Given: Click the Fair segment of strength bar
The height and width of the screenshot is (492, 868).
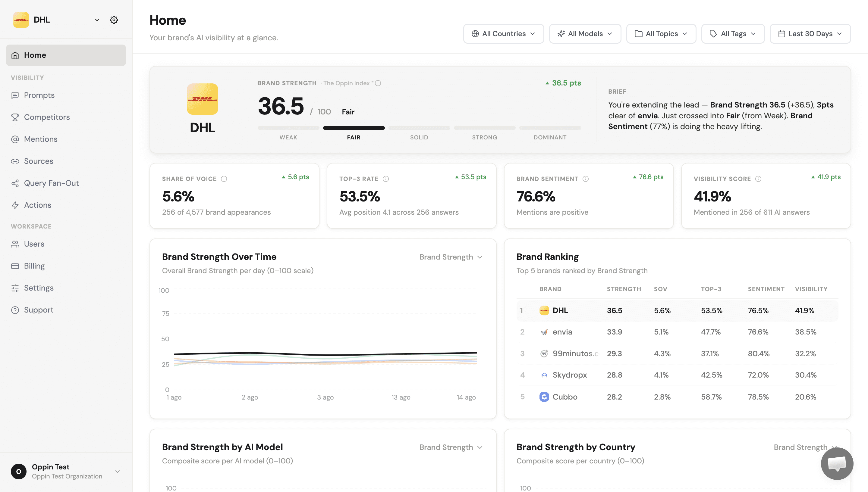Looking at the screenshot, I should tap(354, 128).
